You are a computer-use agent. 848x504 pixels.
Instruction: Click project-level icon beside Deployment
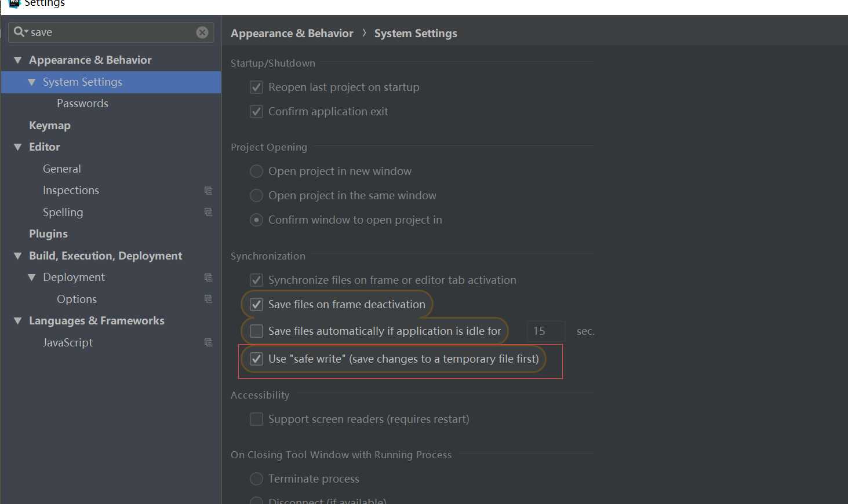point(208,277)
